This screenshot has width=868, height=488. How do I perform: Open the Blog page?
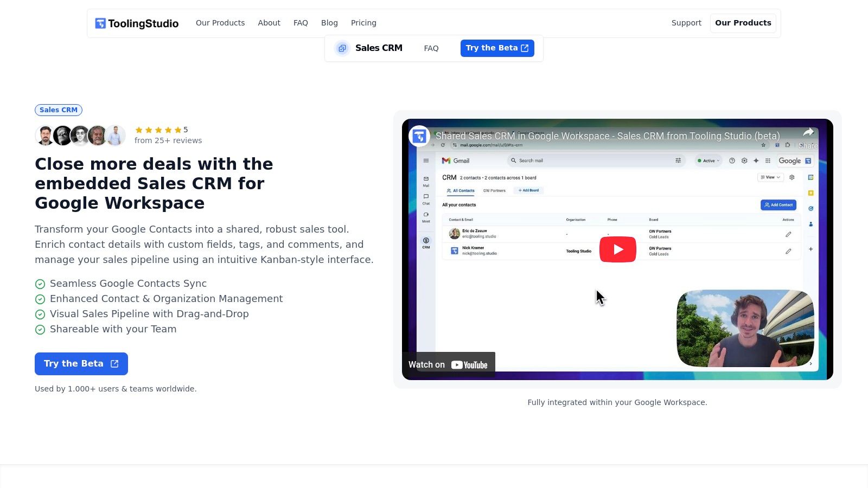coord(329,23)
